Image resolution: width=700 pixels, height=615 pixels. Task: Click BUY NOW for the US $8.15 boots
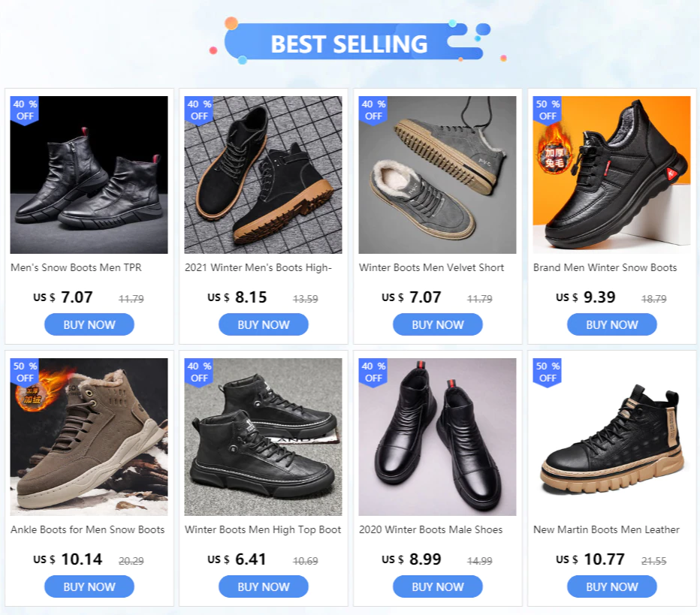(264, 324)
